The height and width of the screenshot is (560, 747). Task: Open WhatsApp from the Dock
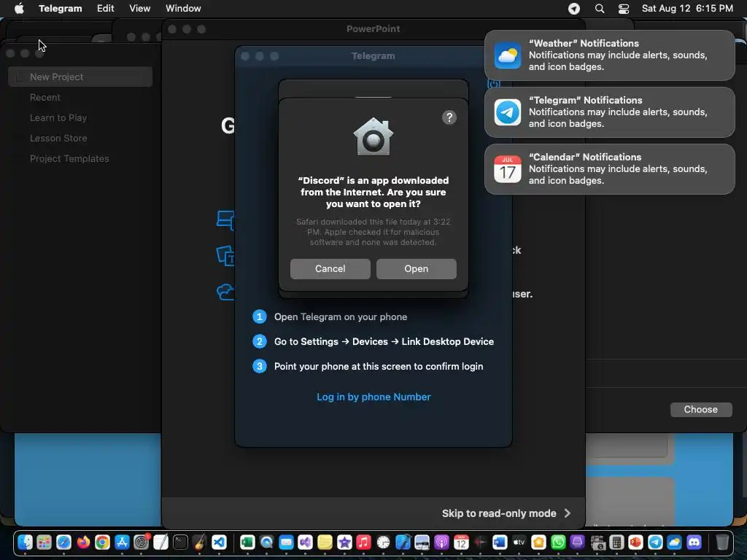[558, 542]
